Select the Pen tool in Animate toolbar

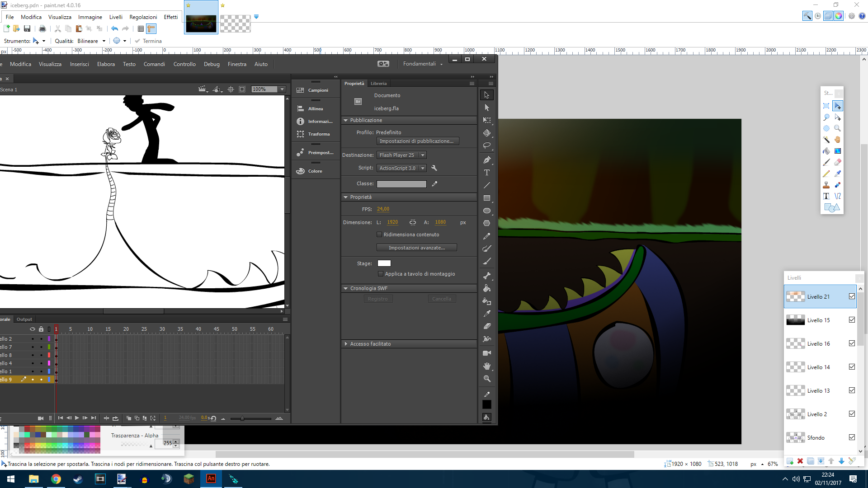487,160
